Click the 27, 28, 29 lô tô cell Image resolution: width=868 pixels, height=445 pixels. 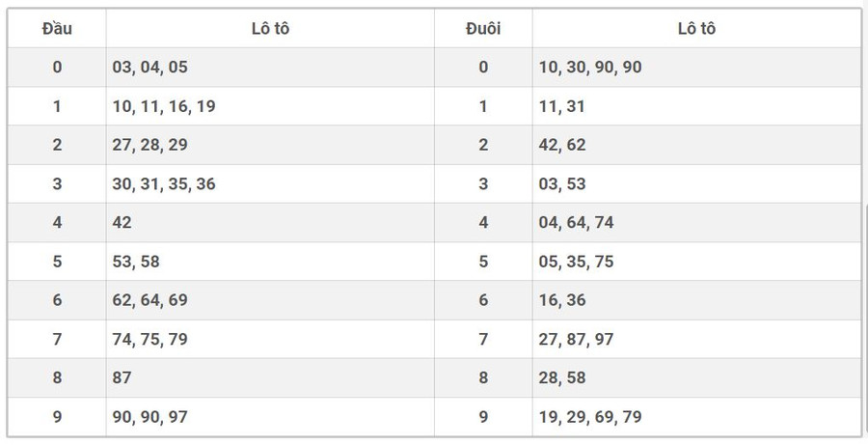[x=150, y=145]
